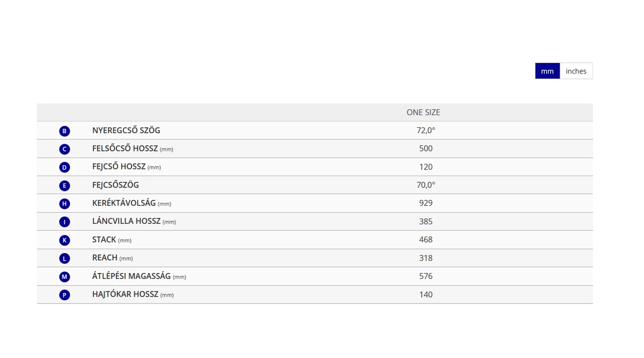Screen dimensions: 644x358
Task: Click the STACK measurement label
Action: click(x=104, y=240)
